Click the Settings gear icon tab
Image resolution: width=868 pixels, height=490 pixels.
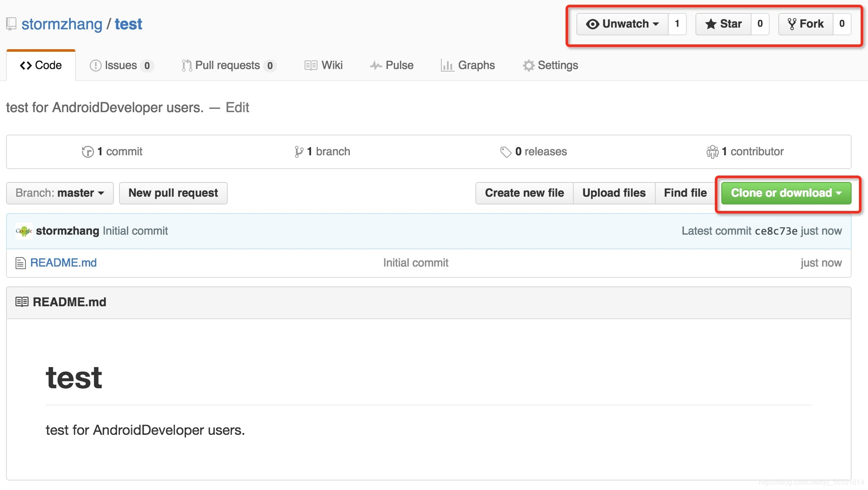point(528,66)
